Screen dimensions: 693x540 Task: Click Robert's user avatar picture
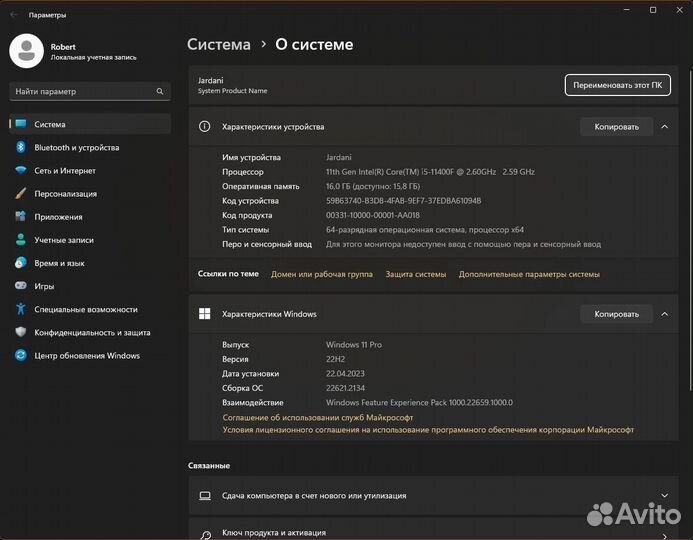(x=27, y=51)
